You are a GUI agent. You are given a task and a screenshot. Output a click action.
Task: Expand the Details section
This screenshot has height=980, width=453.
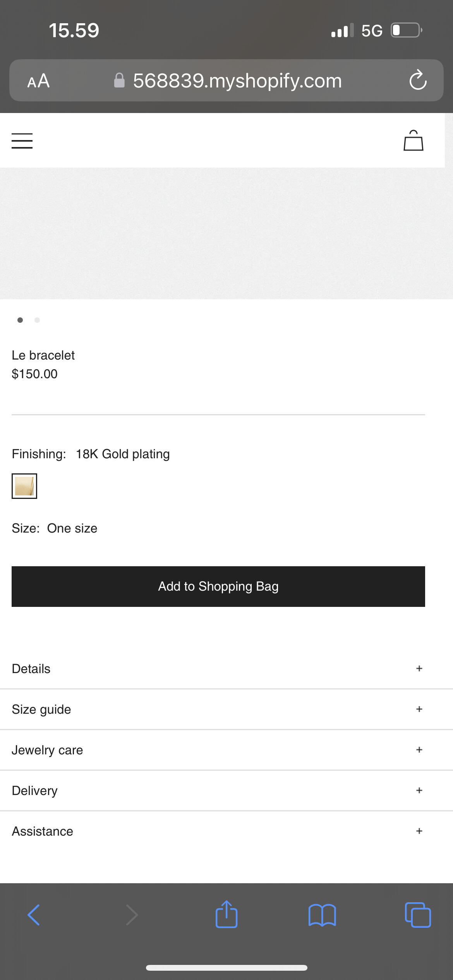419,668
